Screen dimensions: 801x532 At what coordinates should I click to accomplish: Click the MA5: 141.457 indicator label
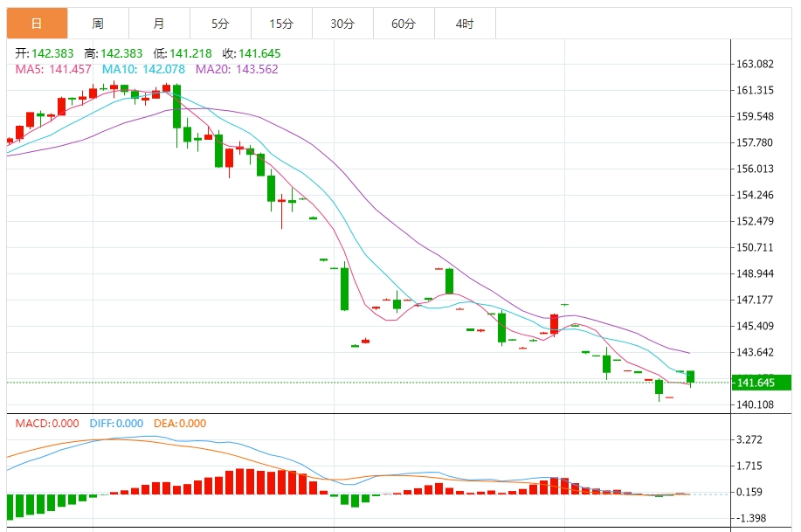coord(53,70)
